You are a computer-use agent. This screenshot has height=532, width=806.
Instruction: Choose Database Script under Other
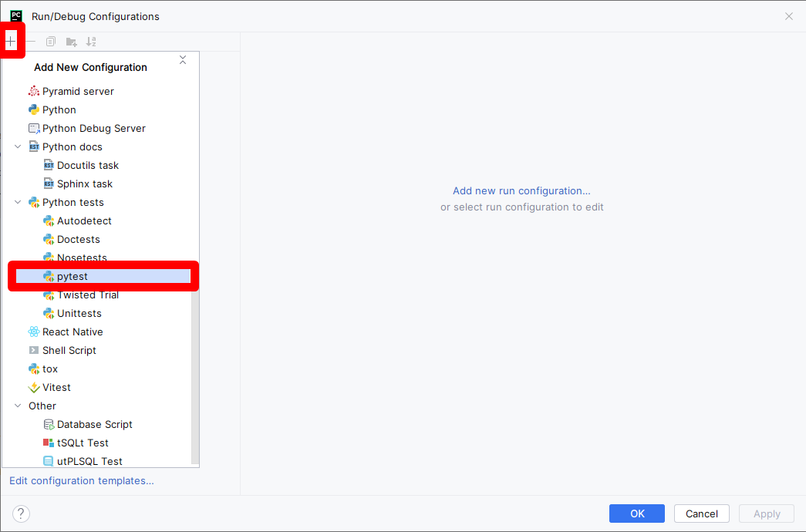95,424
